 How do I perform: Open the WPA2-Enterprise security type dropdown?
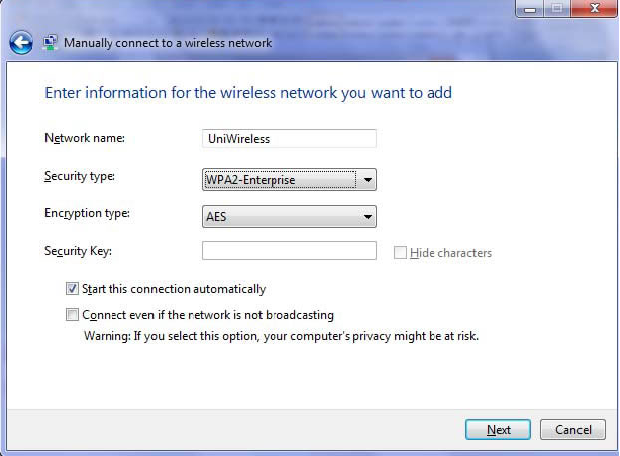(289, 180)
